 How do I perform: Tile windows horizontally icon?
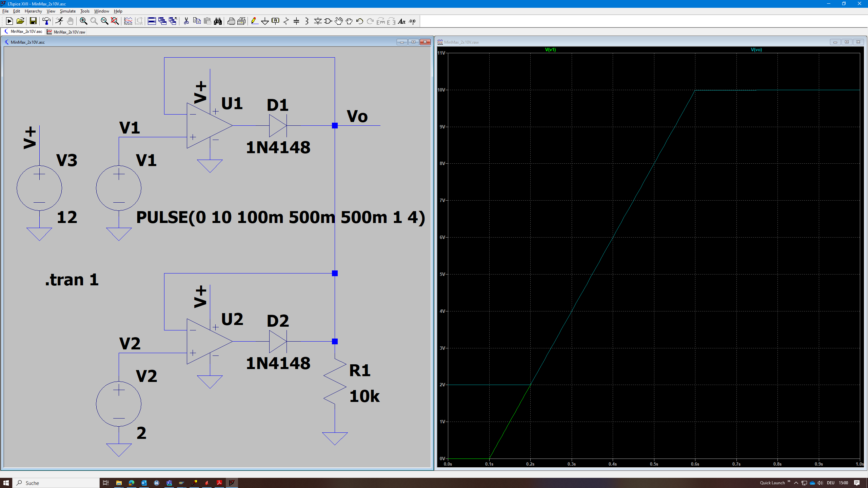[x=152, y=21]
